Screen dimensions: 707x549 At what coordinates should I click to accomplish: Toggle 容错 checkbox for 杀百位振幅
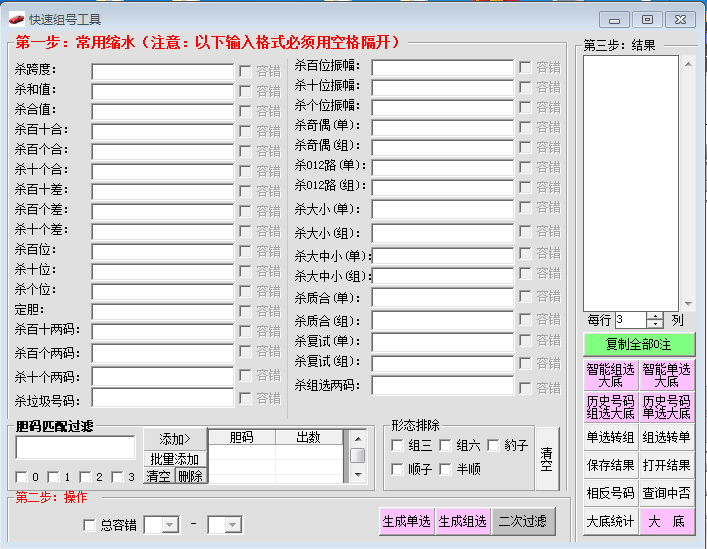click(525, 68)
